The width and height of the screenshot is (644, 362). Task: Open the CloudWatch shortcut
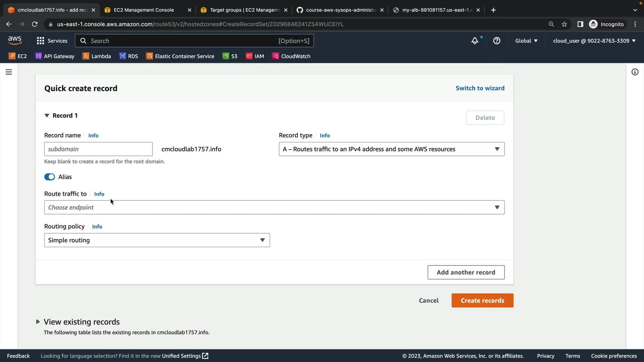pyautogui.click(x=291, y=56)
